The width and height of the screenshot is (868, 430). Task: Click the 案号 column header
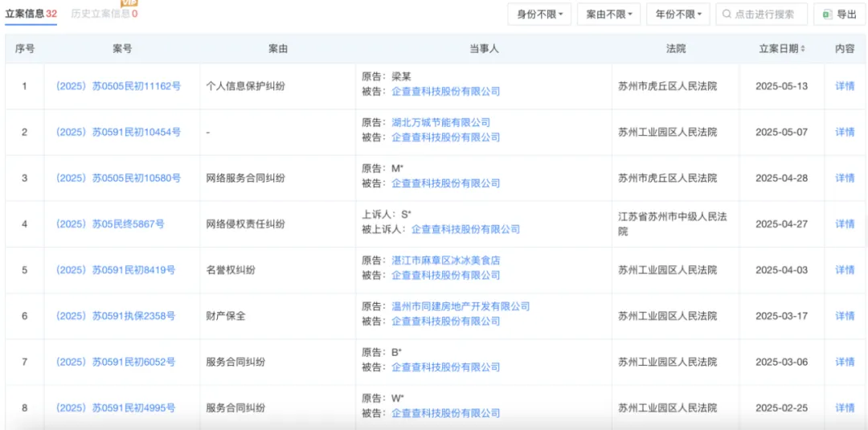122,49
